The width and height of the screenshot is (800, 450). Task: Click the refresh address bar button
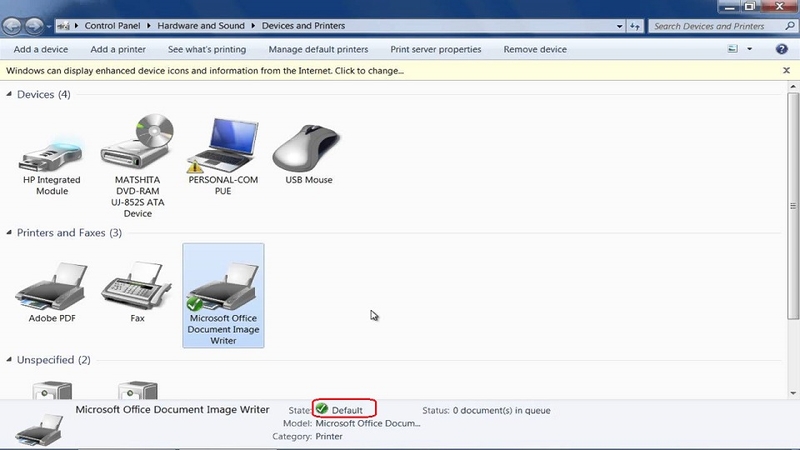(x=635, y=26)
